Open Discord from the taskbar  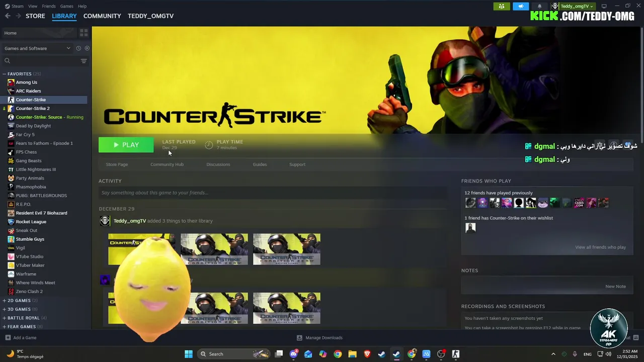[x=294, y=354]
